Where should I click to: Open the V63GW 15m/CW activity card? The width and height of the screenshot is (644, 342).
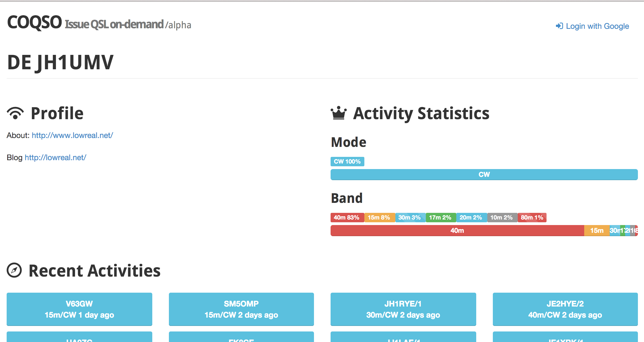pyautogui.click(x=79, y=309)
